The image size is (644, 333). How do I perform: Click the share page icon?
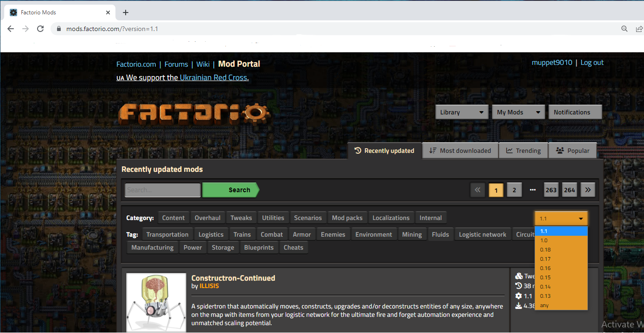(639, 29)
